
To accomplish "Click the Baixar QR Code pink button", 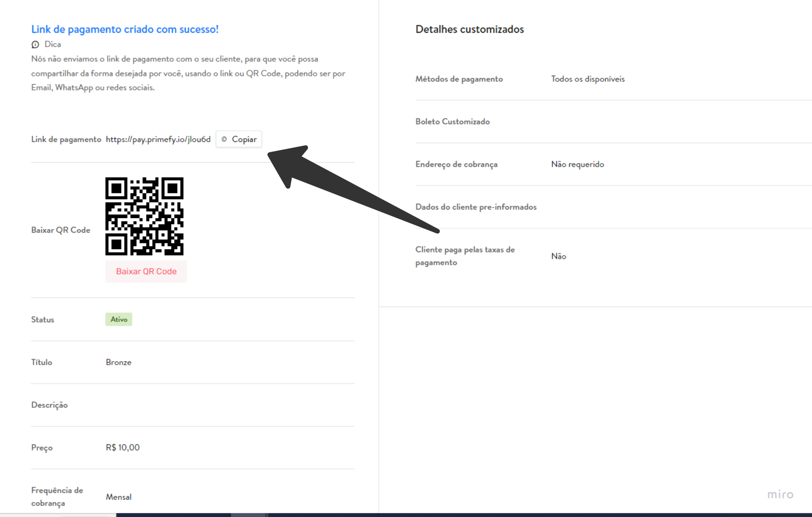I will click(x=146, y=271).
